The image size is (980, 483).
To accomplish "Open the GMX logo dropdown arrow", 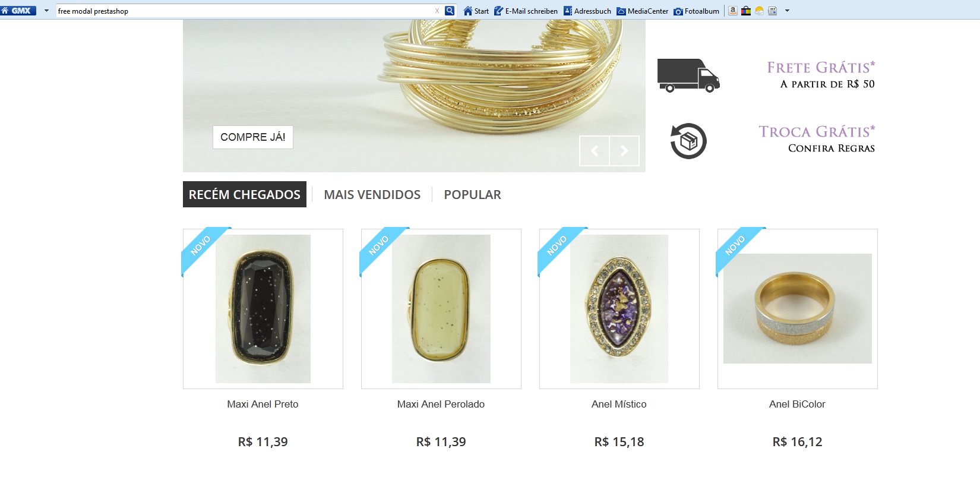I will coord(46,11).
